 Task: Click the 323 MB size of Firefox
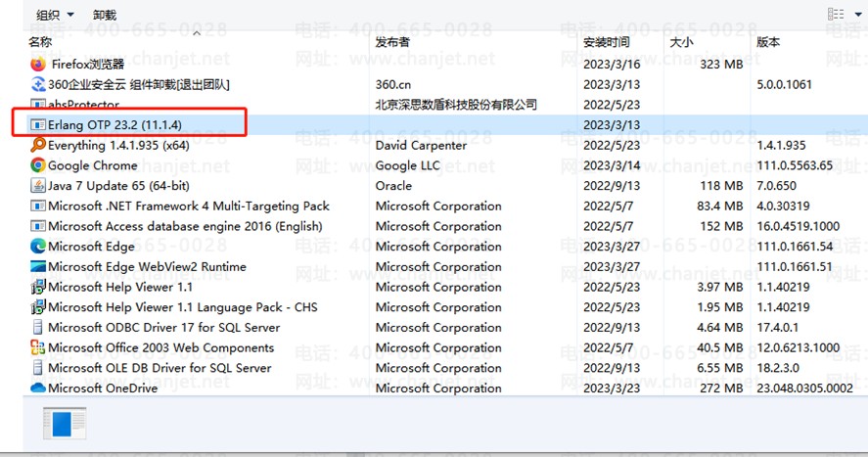point(721,65)
